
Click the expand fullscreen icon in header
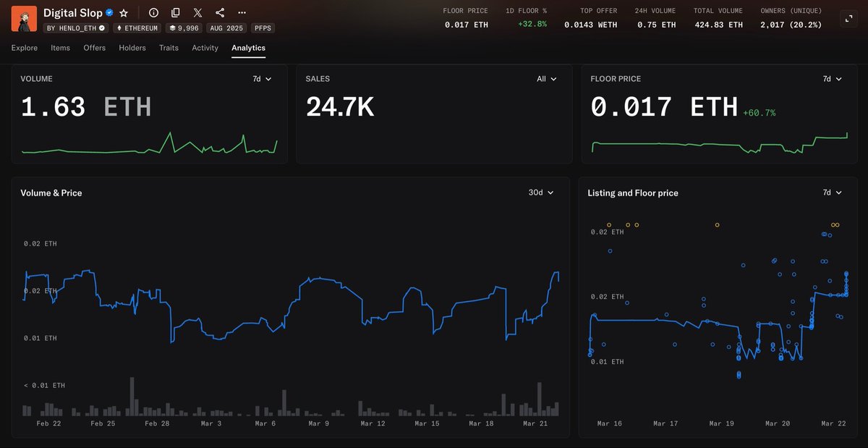848,20
